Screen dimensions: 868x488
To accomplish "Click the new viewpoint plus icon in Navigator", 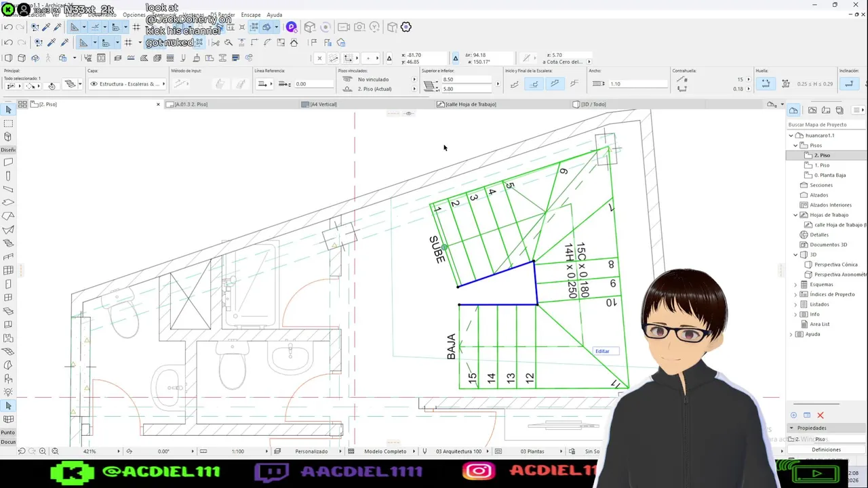I will tap(793, 415).
